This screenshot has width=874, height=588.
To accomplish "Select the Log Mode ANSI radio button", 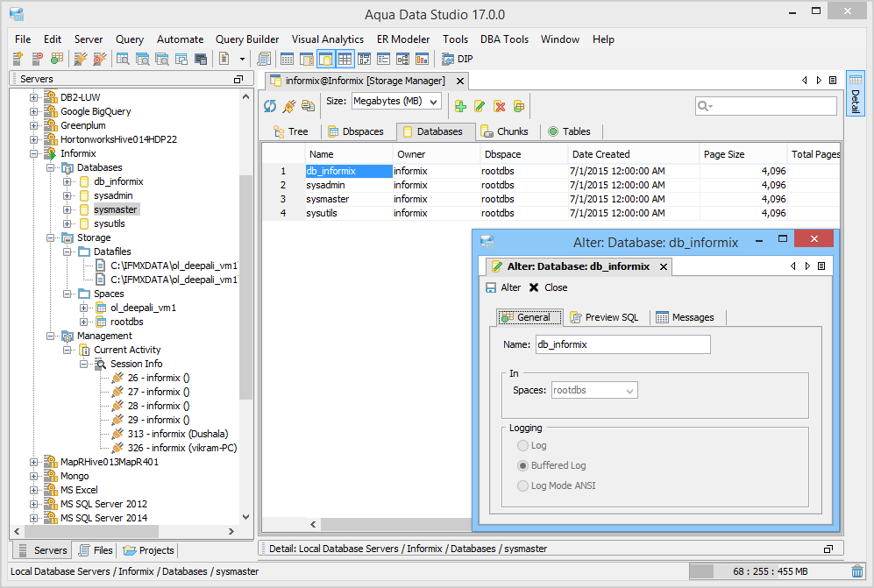I will [x=522, y=485].
